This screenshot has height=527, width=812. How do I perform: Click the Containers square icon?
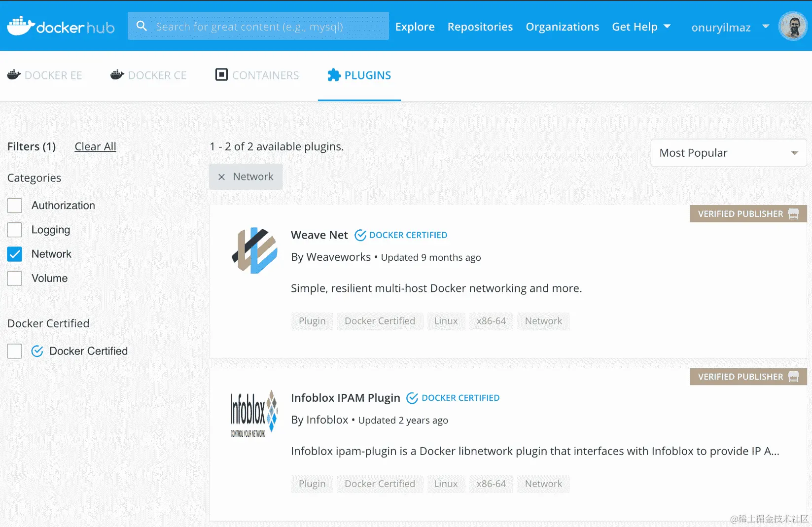[x=221, y=75]
